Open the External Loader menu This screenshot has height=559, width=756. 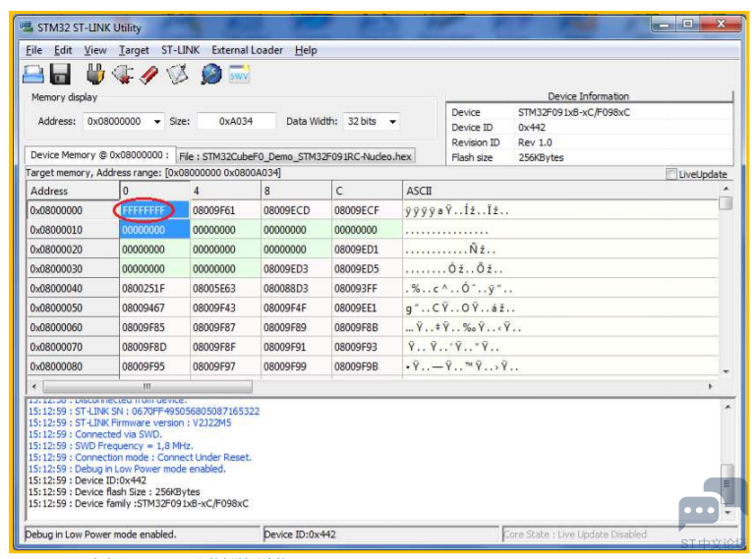click(247, 50)
